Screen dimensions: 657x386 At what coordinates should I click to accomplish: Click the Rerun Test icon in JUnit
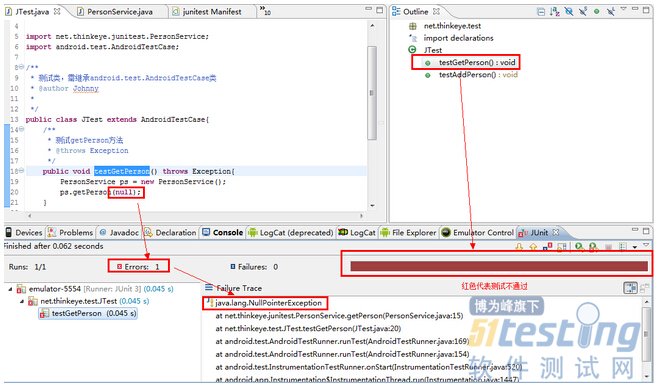[579, 246]
